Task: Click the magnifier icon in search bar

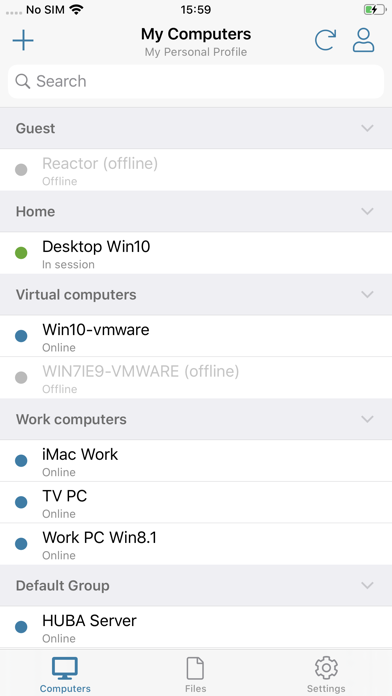Action: pos(23,81)
